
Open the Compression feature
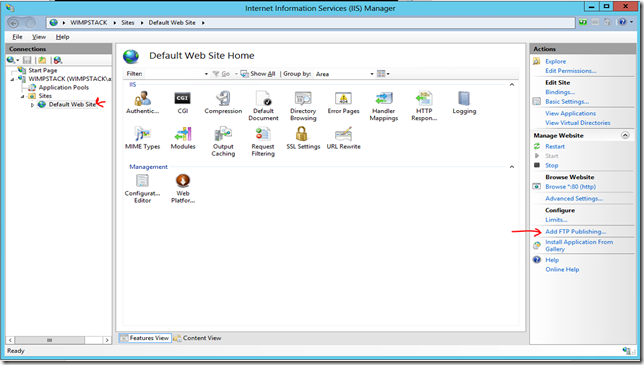(223, 103)
